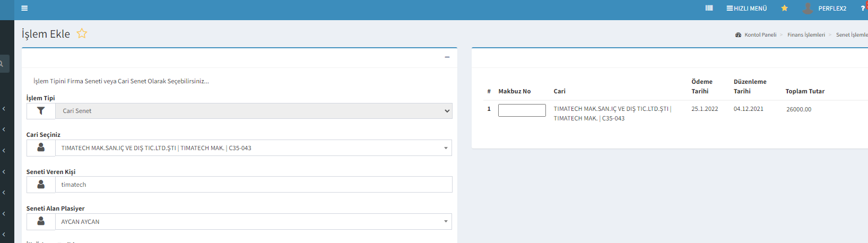Click the Makbuz No input box
The width and height of the screenshot is (868, 243).
tap(522, 110)
